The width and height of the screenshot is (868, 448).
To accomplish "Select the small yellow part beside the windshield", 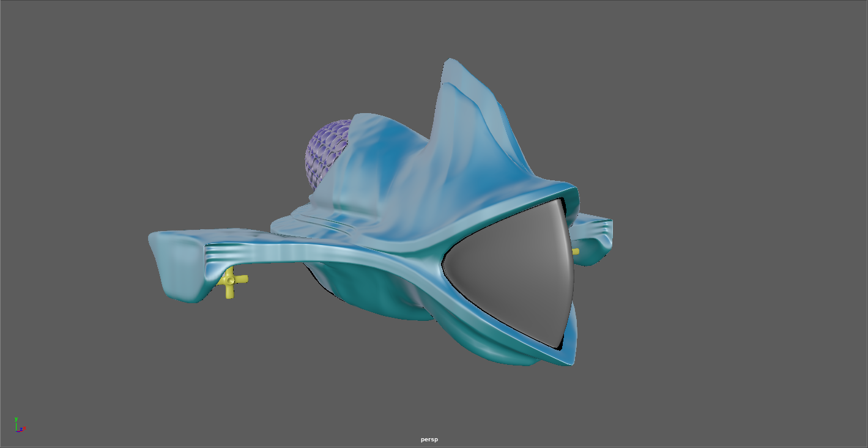I will [x=576, y=251].
